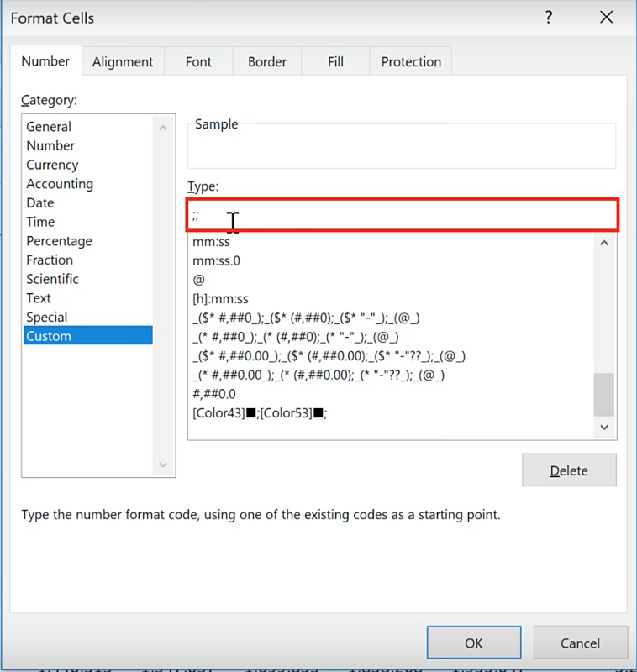Viewport: 637px width, 672px height.
Task: Select the [h]:mm:ss format code
Action: tap(220, 299)
